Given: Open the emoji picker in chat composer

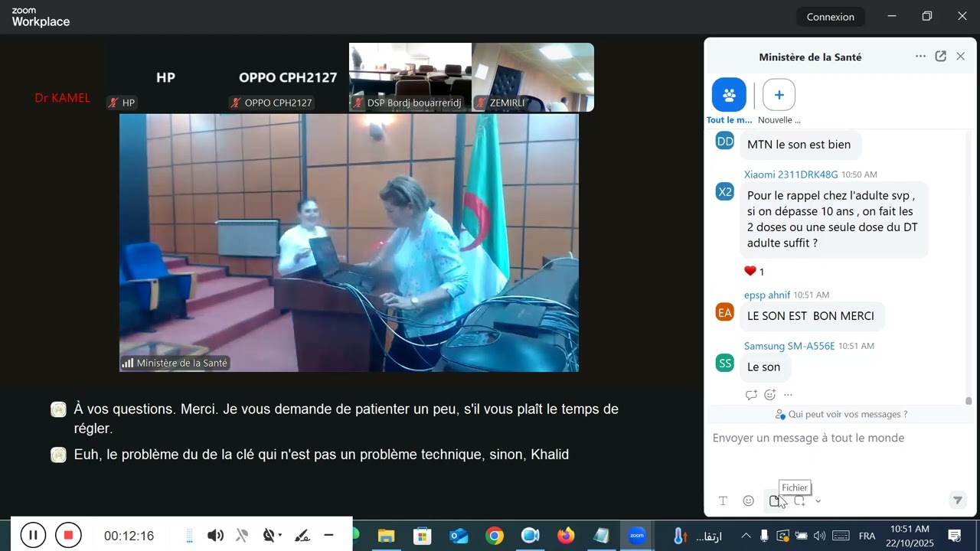Looking at the screenshot, I should point(749,500).
